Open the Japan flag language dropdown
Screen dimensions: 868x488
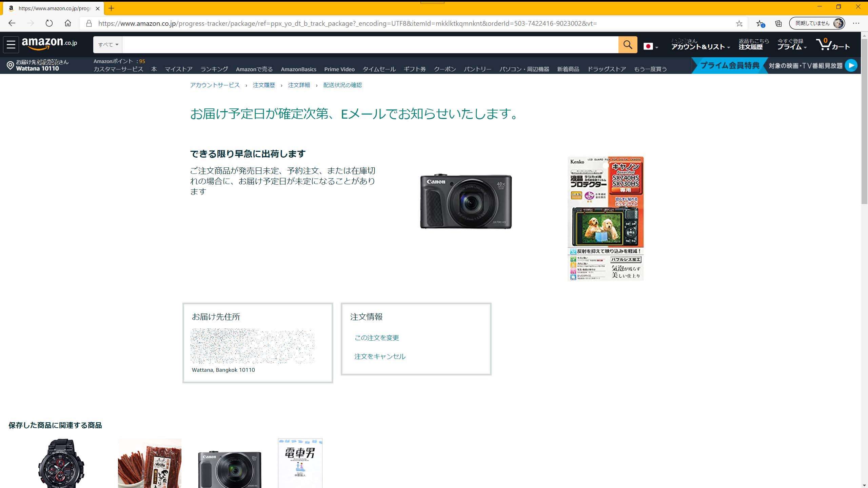[651, 46]
